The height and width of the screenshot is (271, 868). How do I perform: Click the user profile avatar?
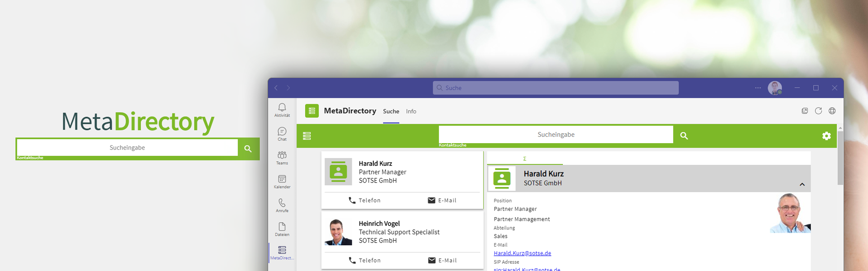pos(775,88)
